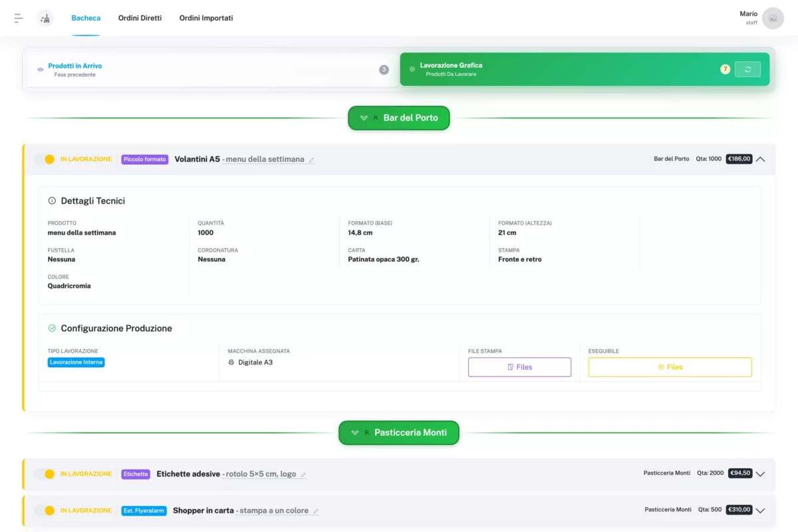Click the count badge showing 3
This screenshot has height=532, width=798.
(x=384, y=69)
